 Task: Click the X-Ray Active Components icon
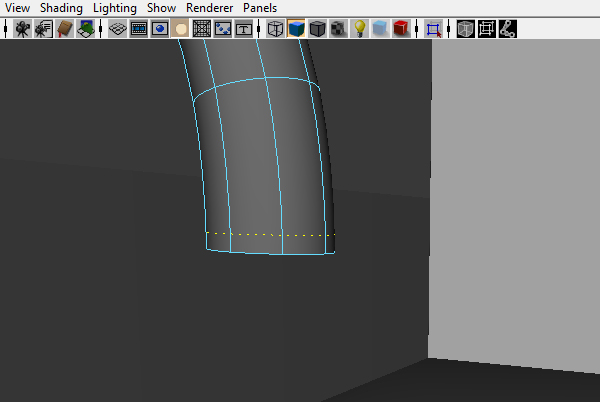point(486,29)
